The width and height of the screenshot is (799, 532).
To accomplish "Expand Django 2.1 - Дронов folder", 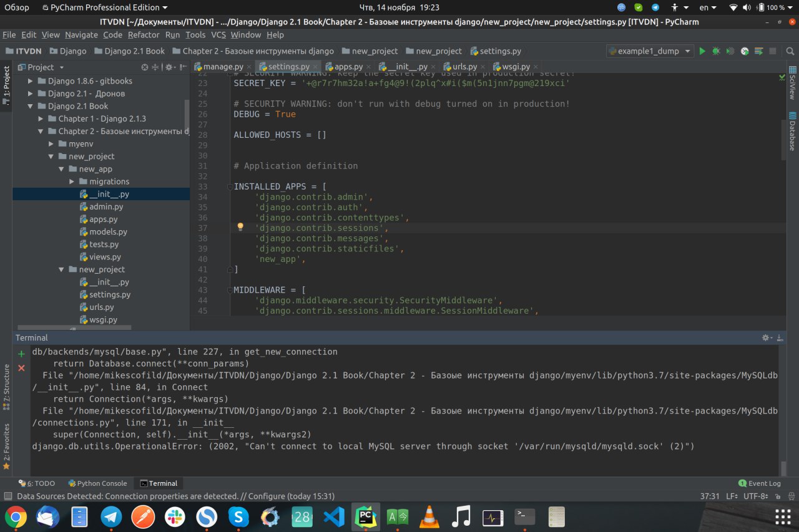I will [x=31, y=94].
